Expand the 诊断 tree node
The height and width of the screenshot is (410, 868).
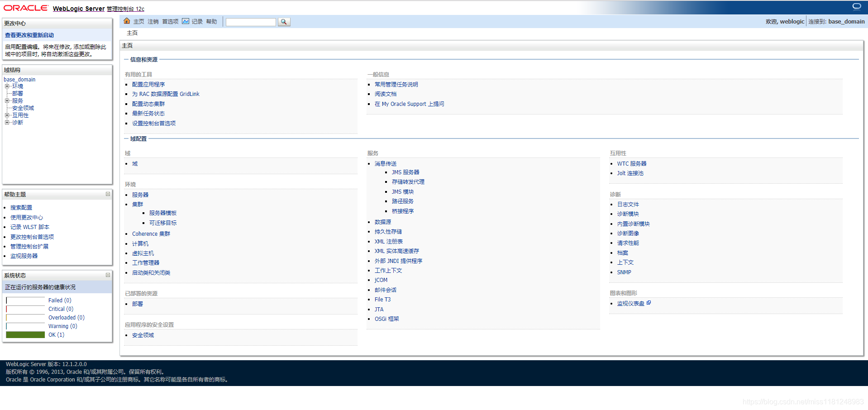point(7,122)
